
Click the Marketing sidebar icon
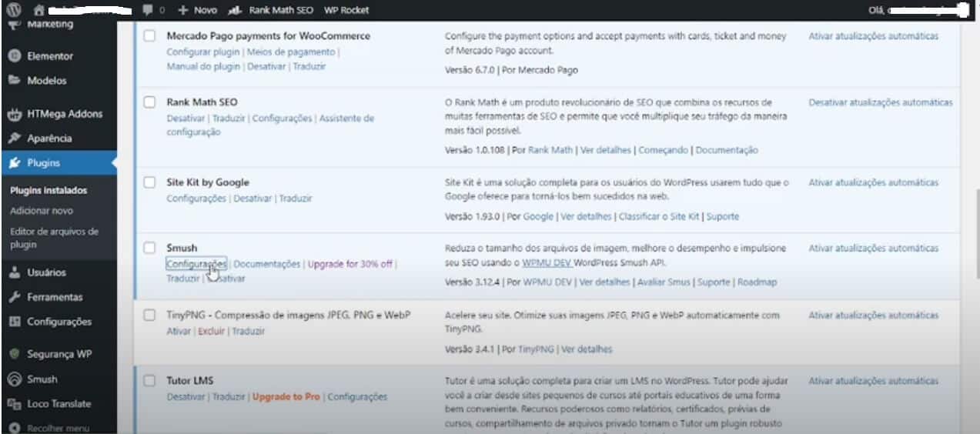coord(14,24)
